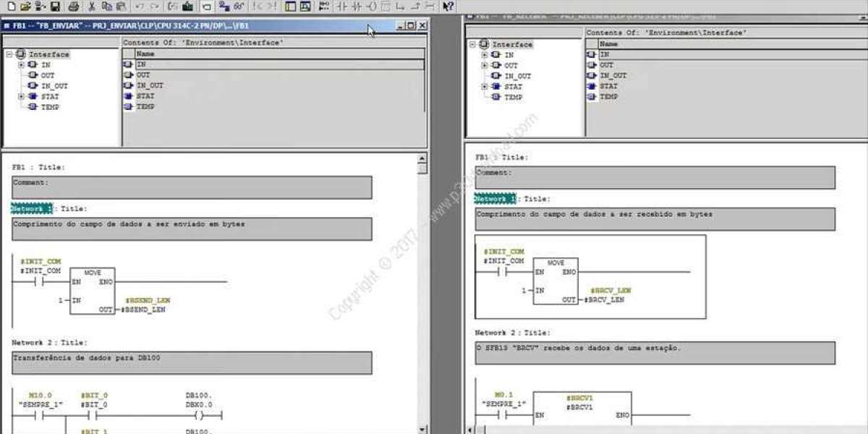This screenshot has height=434, width=868.
Task: Click the context Help arrow icon
Action: tap(448, 7)
